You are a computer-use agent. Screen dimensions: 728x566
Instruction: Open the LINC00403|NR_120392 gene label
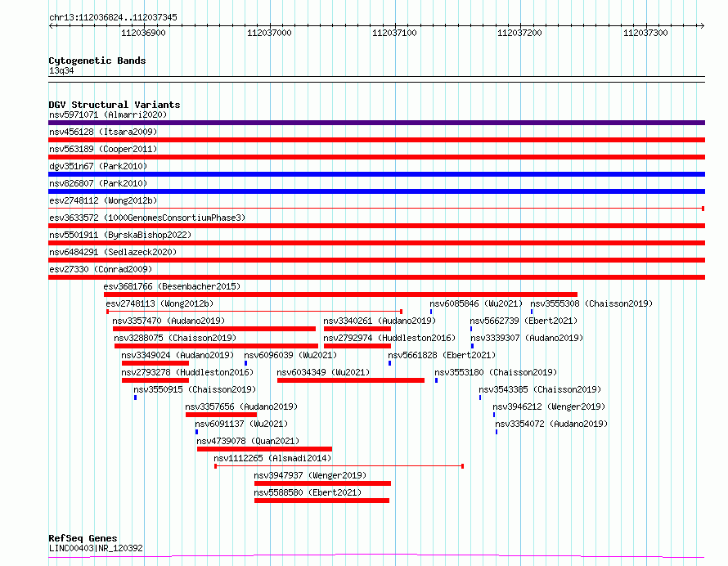[x=96, y=548]
